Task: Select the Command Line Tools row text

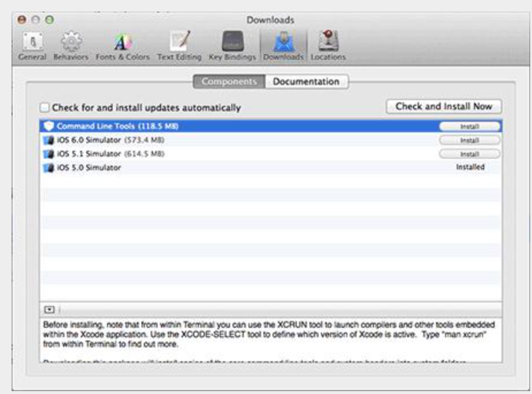Action: point(117,126)
